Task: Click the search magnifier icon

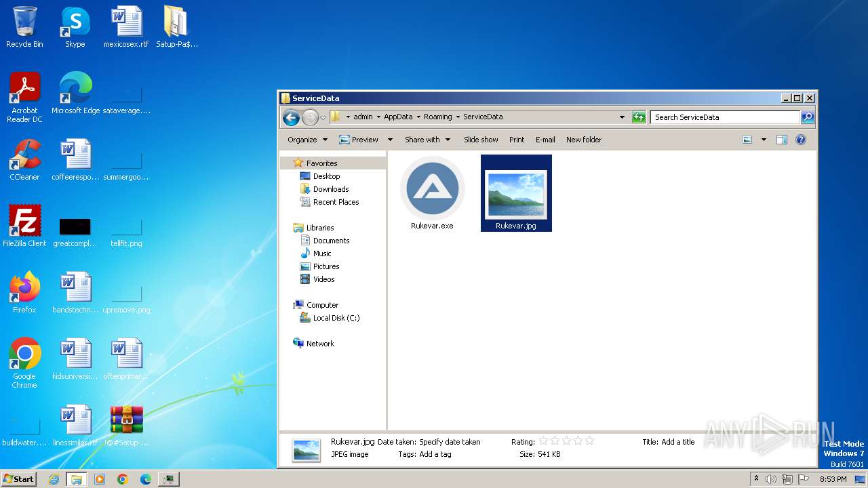Action: point(807,117)
